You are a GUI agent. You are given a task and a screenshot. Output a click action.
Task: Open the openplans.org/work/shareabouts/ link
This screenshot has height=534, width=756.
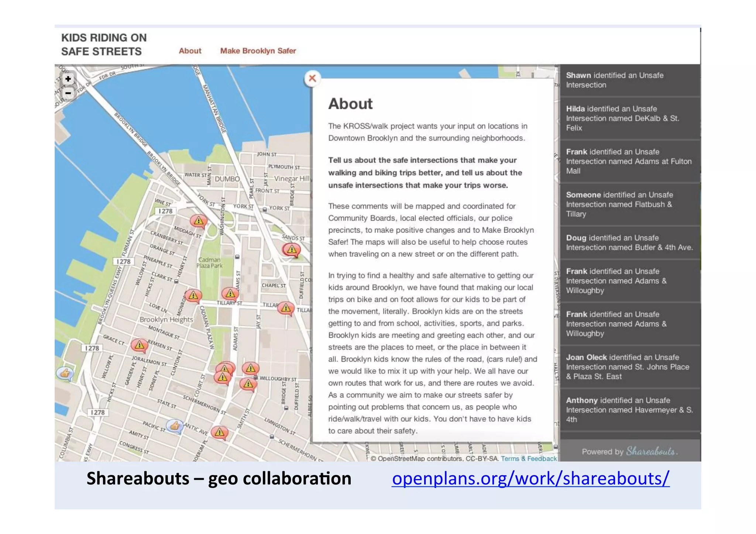pyautogui.click(x=530, y=478)
